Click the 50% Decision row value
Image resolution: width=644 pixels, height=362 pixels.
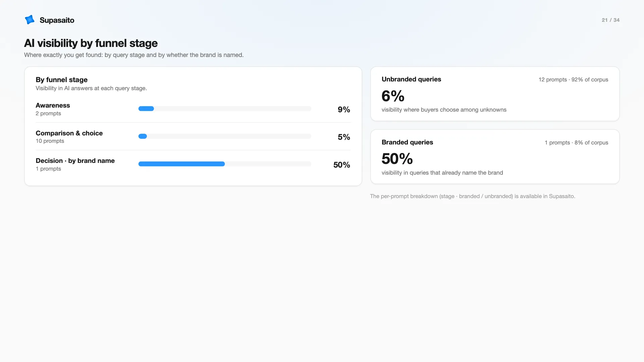(x=341, y=165)
